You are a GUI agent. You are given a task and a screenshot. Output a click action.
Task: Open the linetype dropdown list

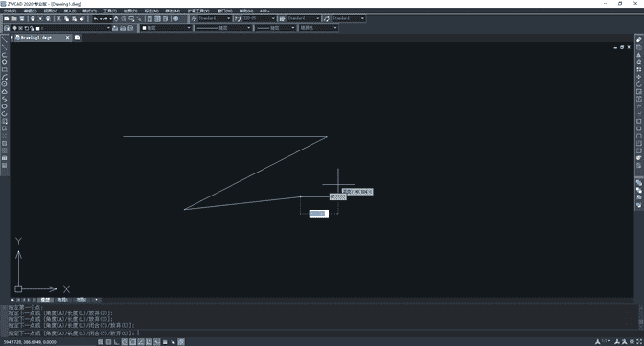point(222,28)
